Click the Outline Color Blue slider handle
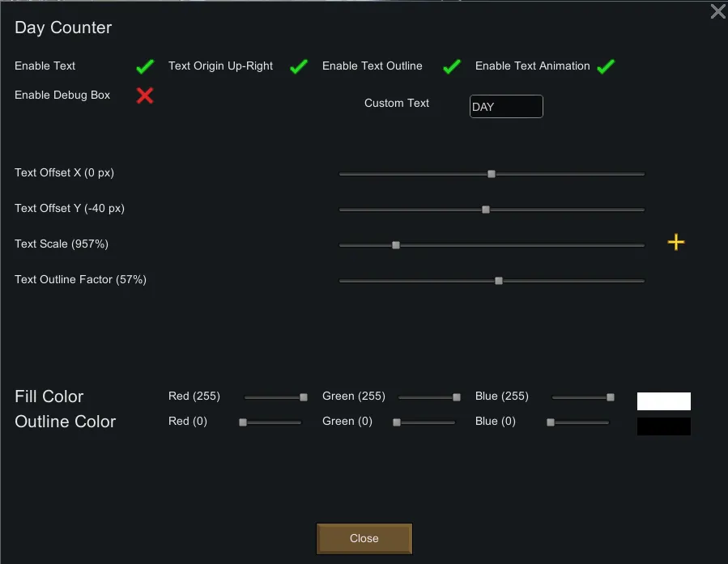 click(x=551, y=422)
